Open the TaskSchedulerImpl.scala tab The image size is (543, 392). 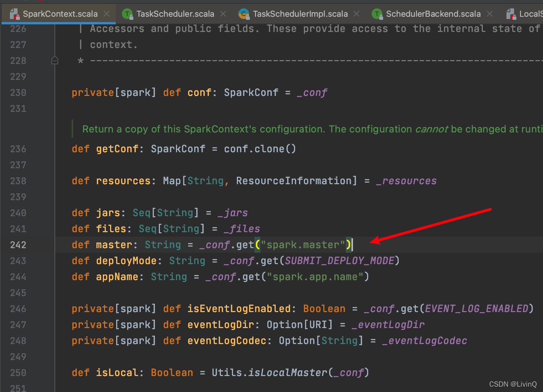300,14
